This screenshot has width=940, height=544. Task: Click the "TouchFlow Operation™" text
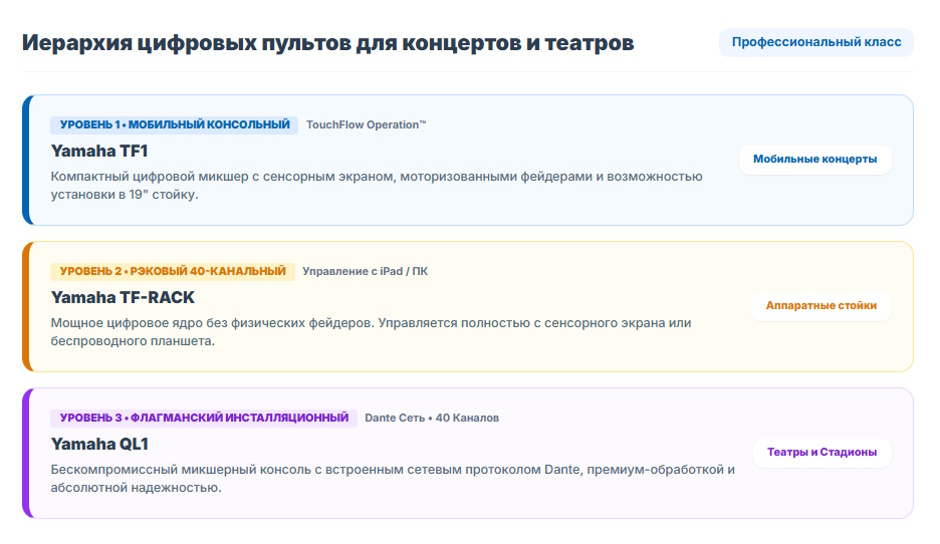[x=366, y=125]
